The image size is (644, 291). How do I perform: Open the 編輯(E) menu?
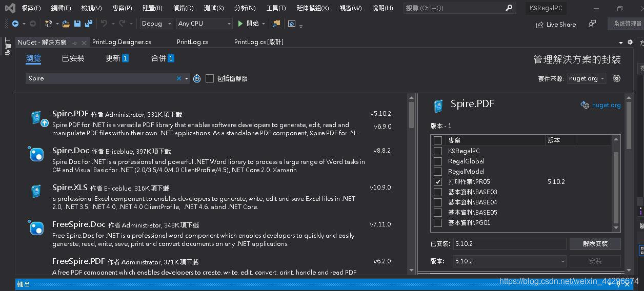click(61, 8)
